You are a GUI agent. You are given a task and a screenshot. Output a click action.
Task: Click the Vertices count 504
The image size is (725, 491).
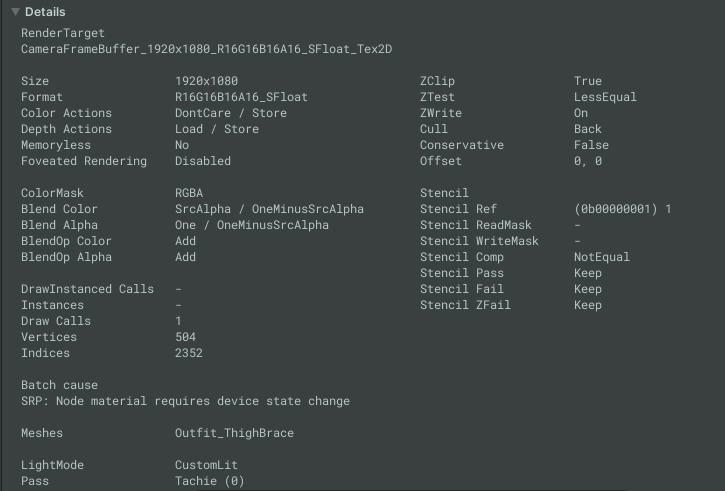click(x=187, y=337)
